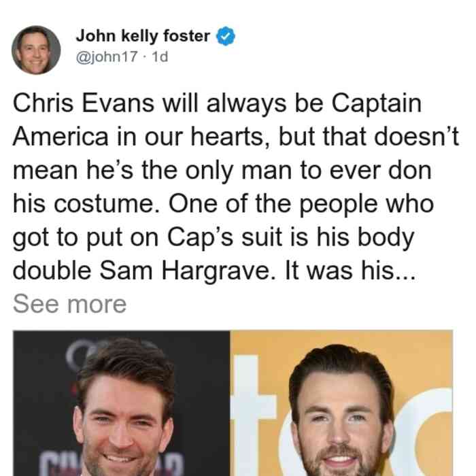The image size is (476, 476).
Task: Open John kelly foster's profile avatar
Action: point(36,50)
